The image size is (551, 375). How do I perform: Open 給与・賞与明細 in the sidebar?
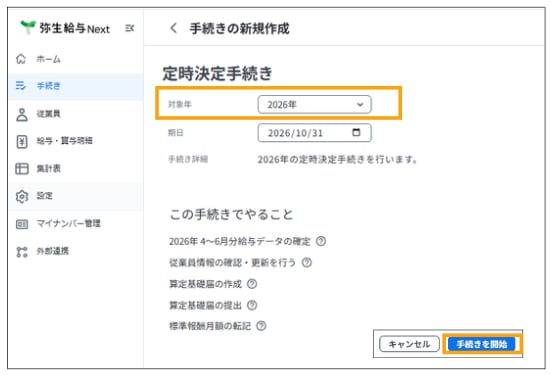tap(75, 141)
